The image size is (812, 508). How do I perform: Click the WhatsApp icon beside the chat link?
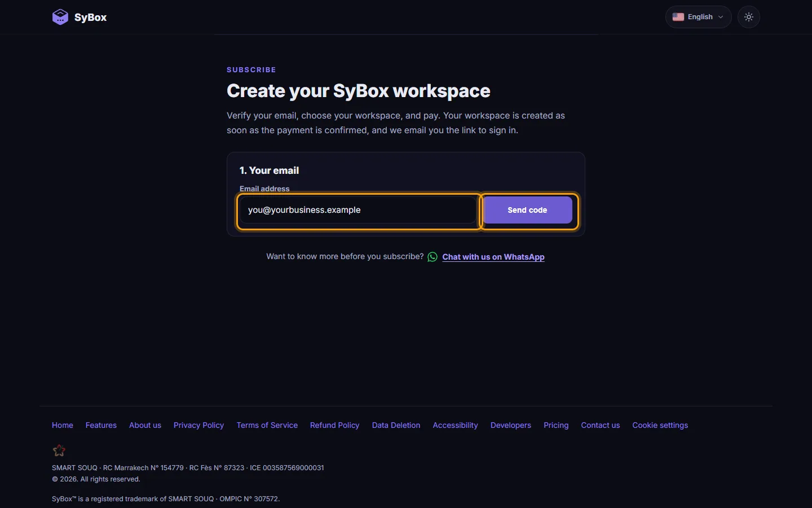tap(433, 257)
